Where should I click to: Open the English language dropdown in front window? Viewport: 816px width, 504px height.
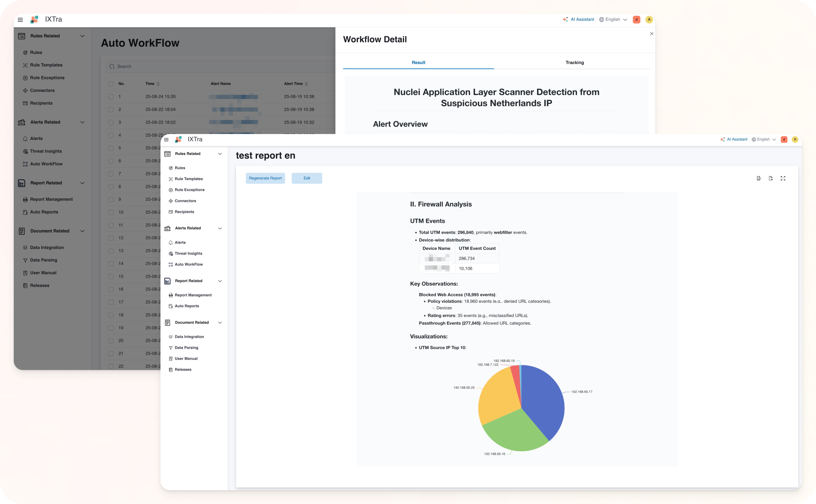click(764, 139)
